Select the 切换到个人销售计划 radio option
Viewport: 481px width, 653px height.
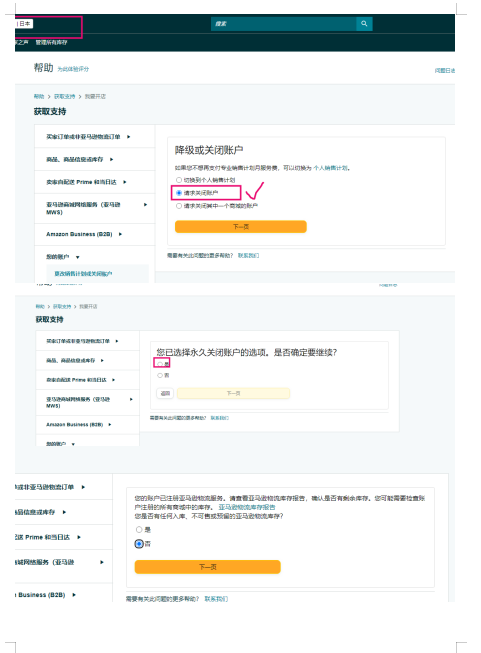tap(179, 180)
